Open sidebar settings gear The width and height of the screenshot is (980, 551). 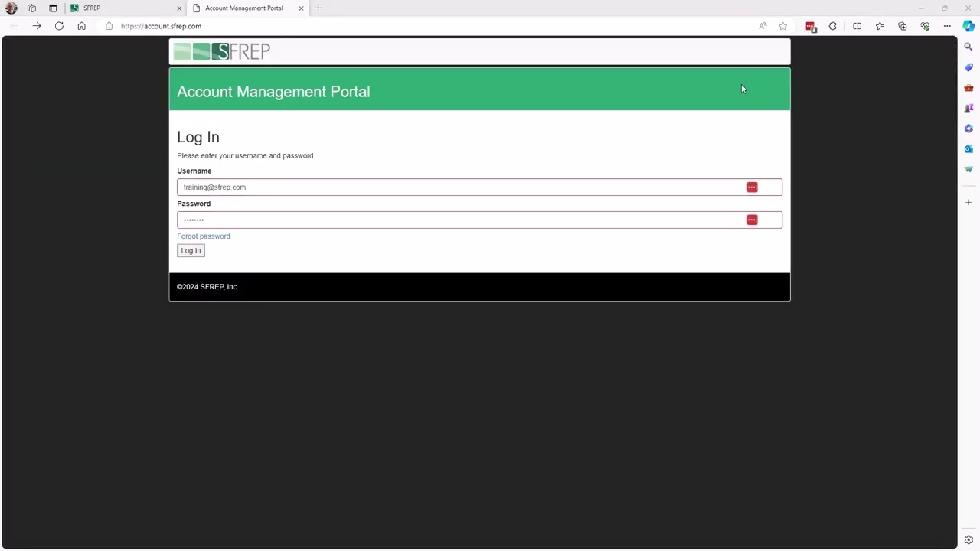[x=969, y=540]
